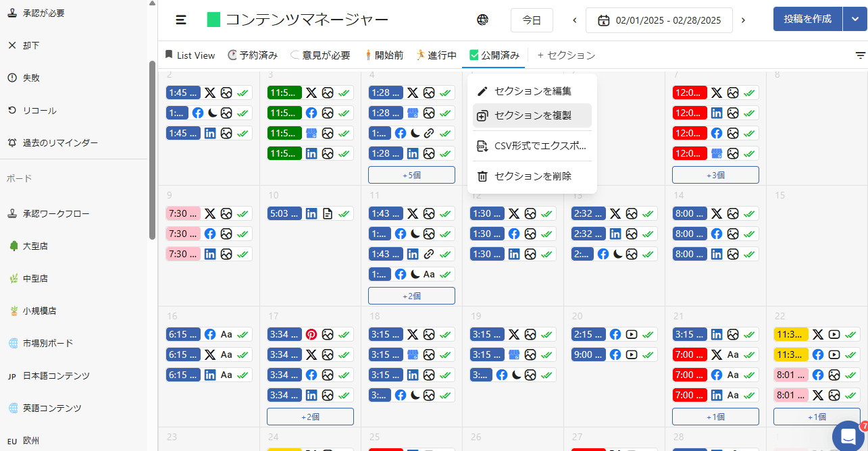Viewport: 868px width, 451px height.
Task: Choose セクションを削除 in context menu
Action: [532, 176]
